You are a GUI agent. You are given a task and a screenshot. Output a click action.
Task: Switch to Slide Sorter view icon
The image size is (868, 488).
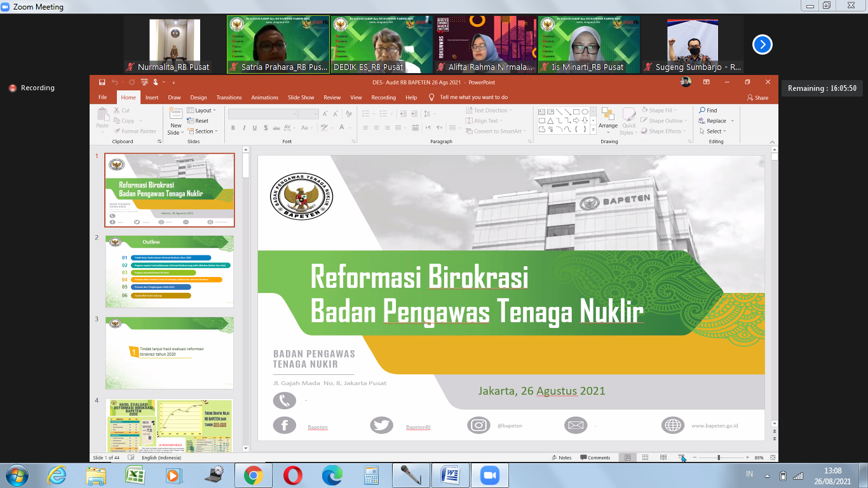[645, 457]
